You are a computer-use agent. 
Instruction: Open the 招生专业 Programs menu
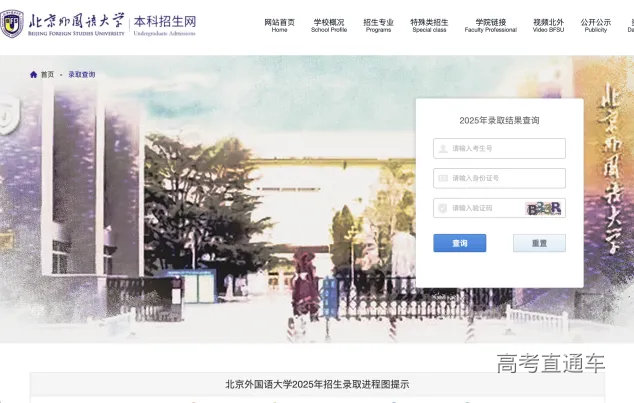(x=378, y=25)
